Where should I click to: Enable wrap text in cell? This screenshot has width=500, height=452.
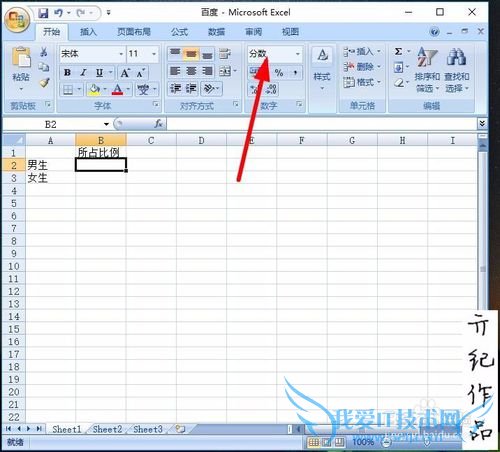click(x=225, y=54)
